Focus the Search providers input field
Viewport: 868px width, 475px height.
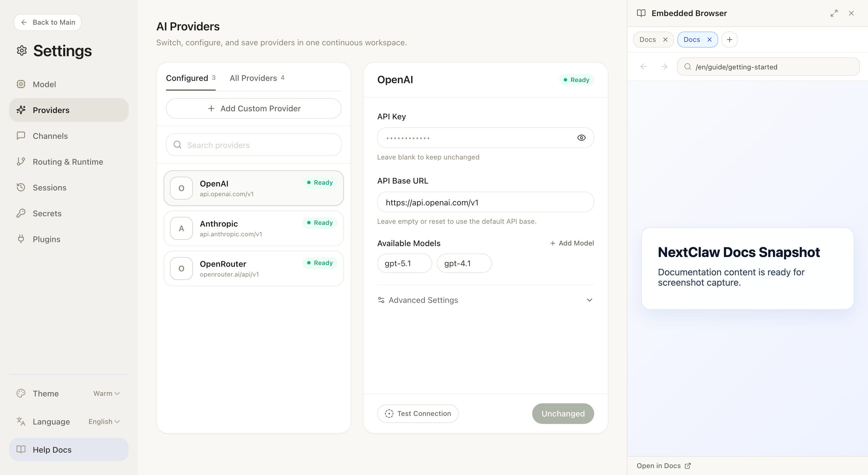tap(259, 145)
